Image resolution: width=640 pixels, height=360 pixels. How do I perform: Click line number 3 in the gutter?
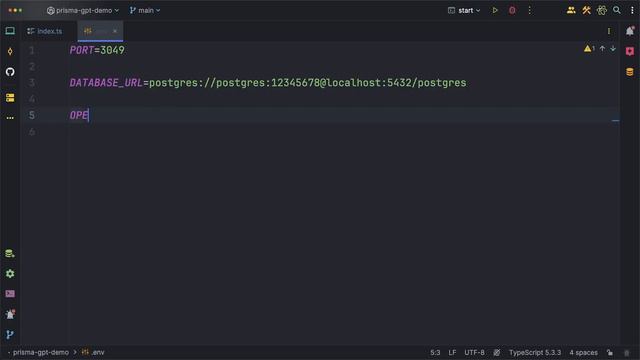32,83
